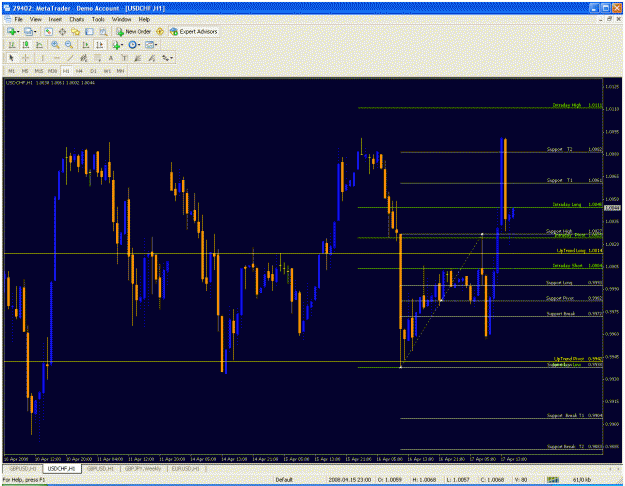Expand the Profiles dropdown arrow
This screenshot has height=486, width=625.
coord(35,32)
